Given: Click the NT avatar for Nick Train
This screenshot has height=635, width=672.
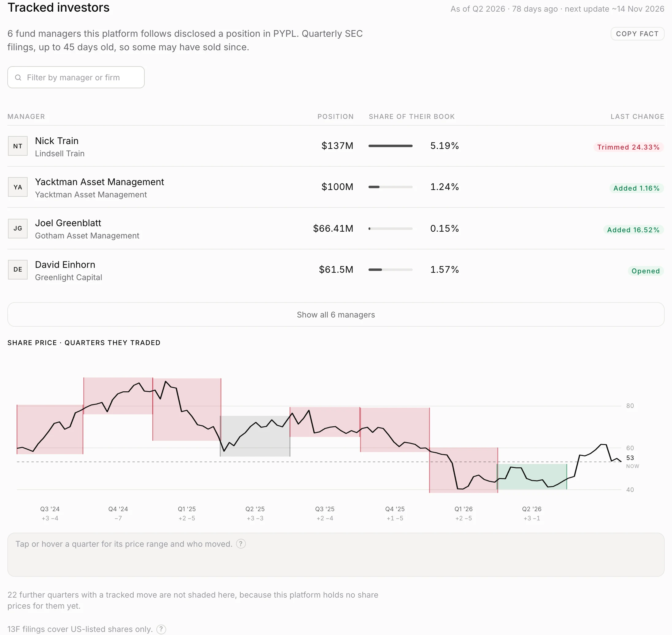Looking at the screenshot, I should pyautogui.click(x=17, y=146).
